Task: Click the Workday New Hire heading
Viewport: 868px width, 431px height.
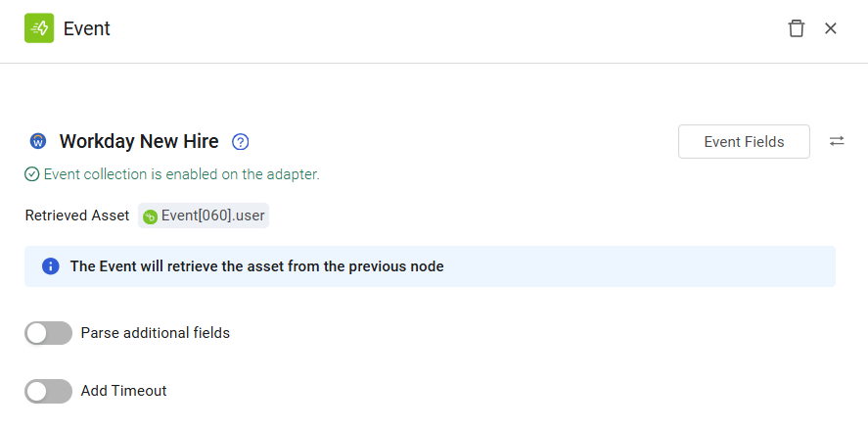Action: coord(139,141)
